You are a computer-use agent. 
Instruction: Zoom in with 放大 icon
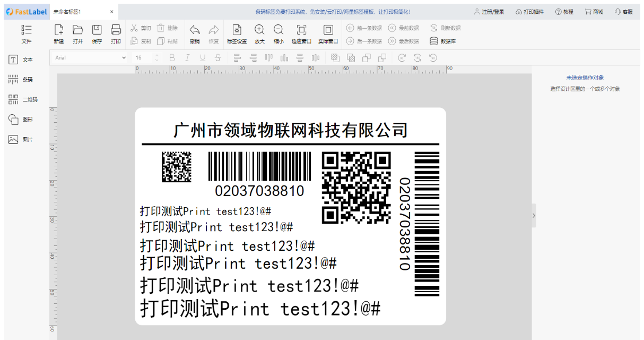pos(259,34)
